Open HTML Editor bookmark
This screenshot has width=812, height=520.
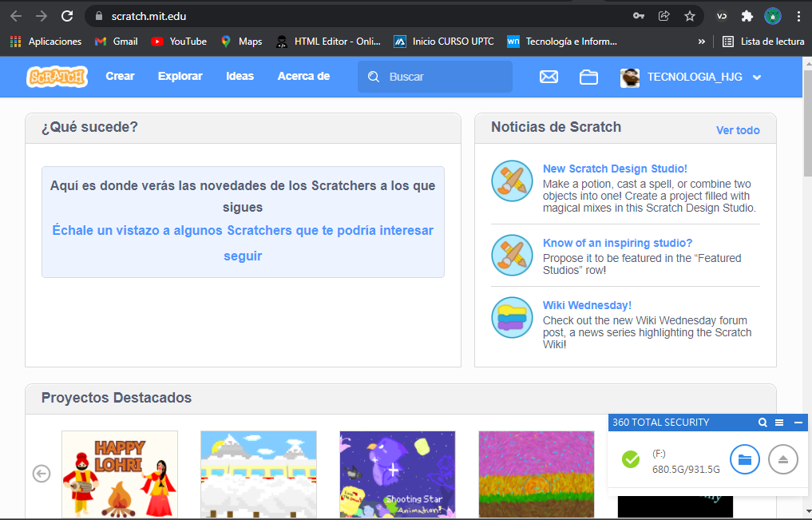328,42
